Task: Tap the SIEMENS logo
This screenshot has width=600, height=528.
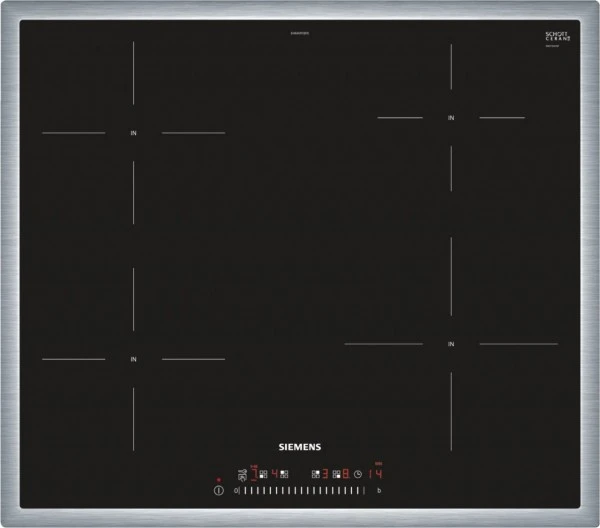Action: click(300, 449)
